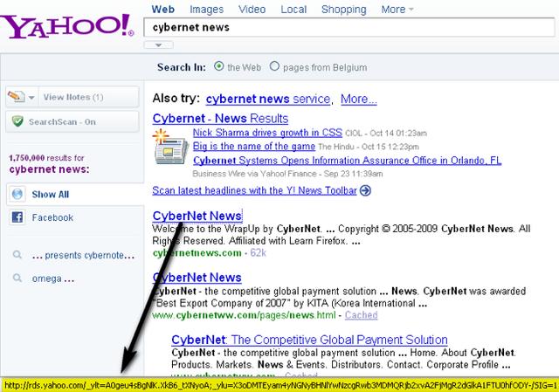Click the View Notes (1) button
559x392 pixels.
(x=89, y=97)
